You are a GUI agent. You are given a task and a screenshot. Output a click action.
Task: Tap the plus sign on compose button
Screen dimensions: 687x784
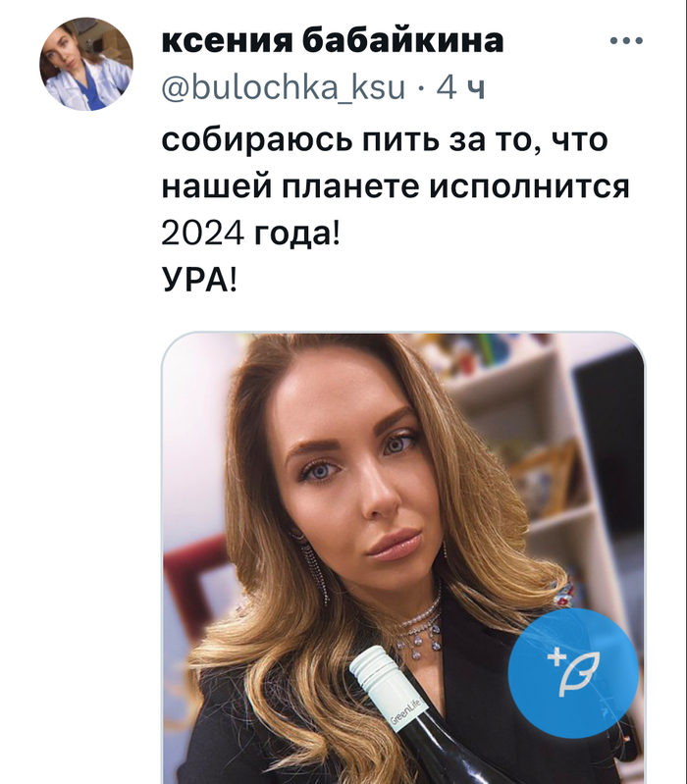pyautogui.click(x=555, y=657)
